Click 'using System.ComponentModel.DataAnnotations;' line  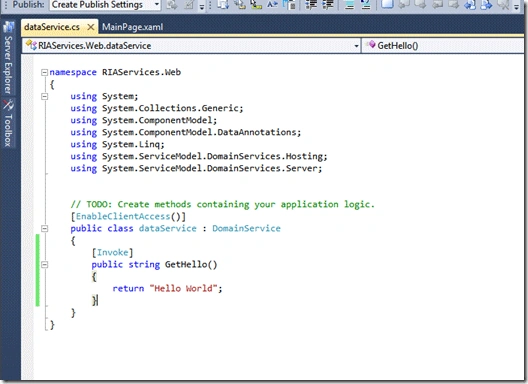pyautogui.click(x=186, y=132)
